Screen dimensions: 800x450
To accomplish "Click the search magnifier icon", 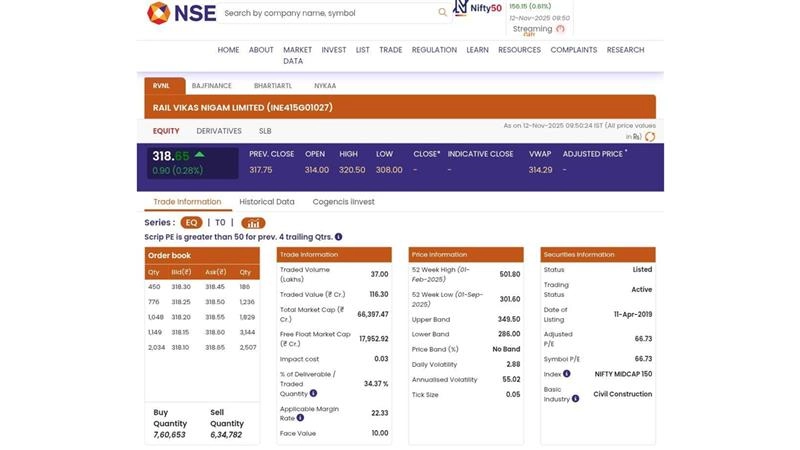I will pyautogui.click(x=443, y=13).
